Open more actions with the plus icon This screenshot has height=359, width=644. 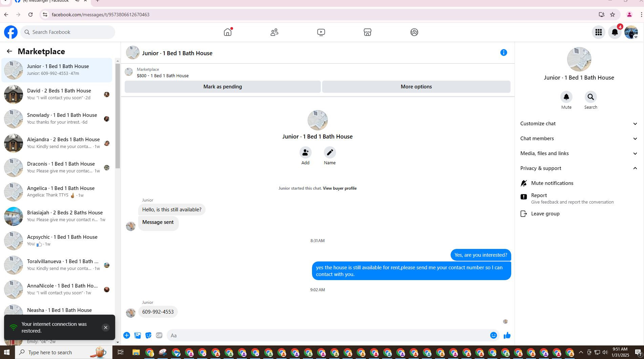(127, 335)
